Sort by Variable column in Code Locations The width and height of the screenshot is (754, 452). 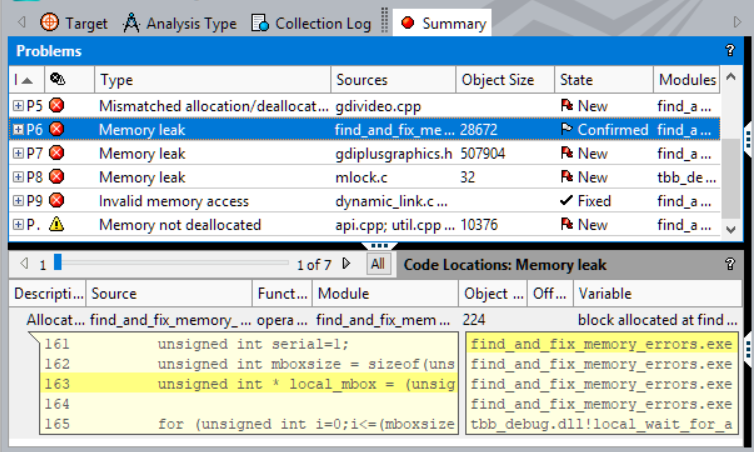pyautogui.click(x=658, y=293)
